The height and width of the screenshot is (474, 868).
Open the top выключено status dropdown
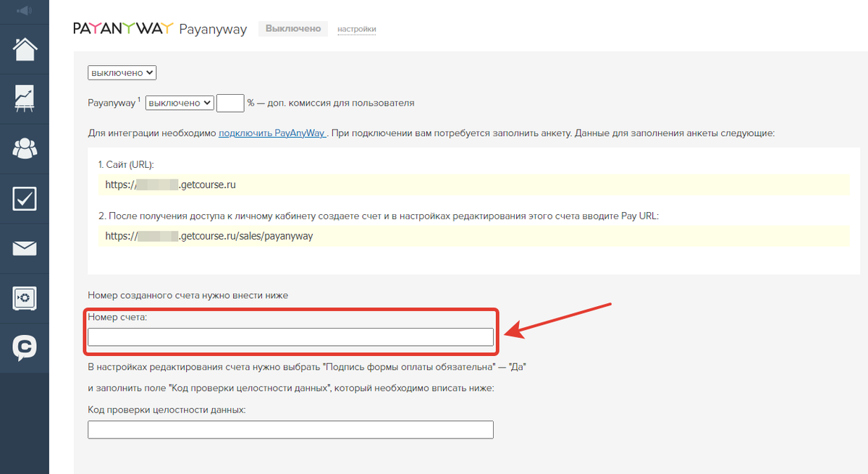click(122, 72)
